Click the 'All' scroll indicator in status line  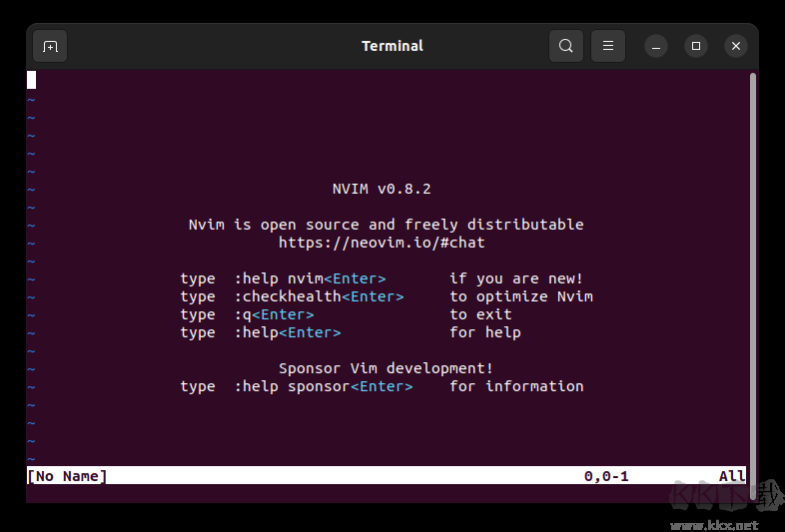pos(732,476)
